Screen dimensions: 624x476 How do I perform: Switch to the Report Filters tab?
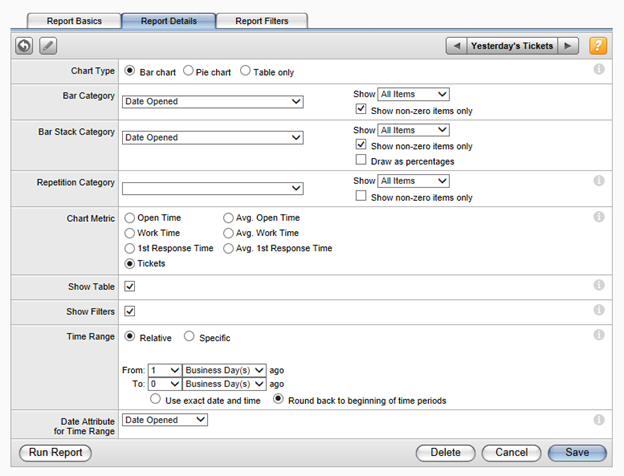coord(262,21)
